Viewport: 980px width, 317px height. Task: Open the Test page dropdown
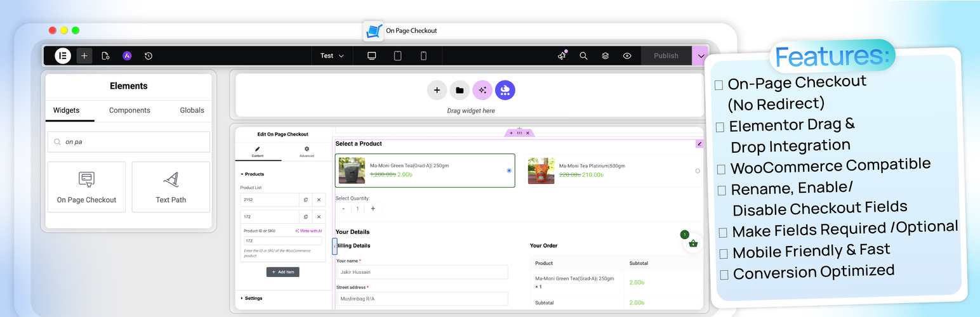click(x=332, y=56)
